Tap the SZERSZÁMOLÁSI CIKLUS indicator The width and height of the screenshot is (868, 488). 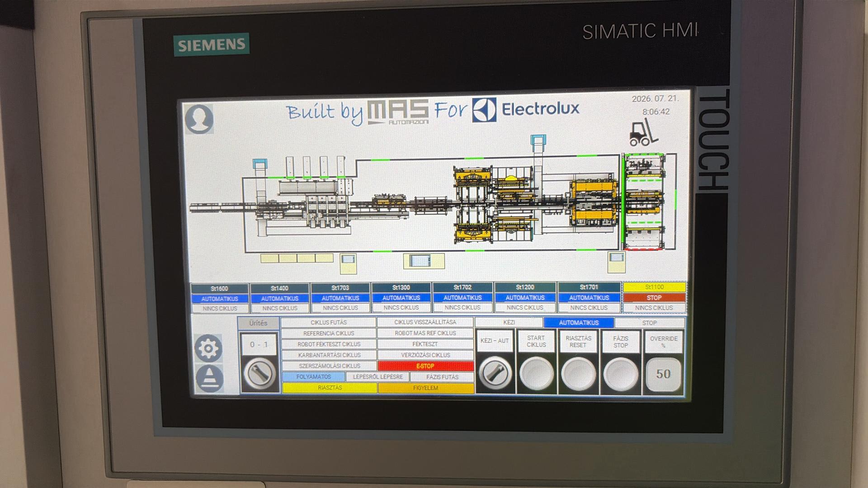click(329, 366)
